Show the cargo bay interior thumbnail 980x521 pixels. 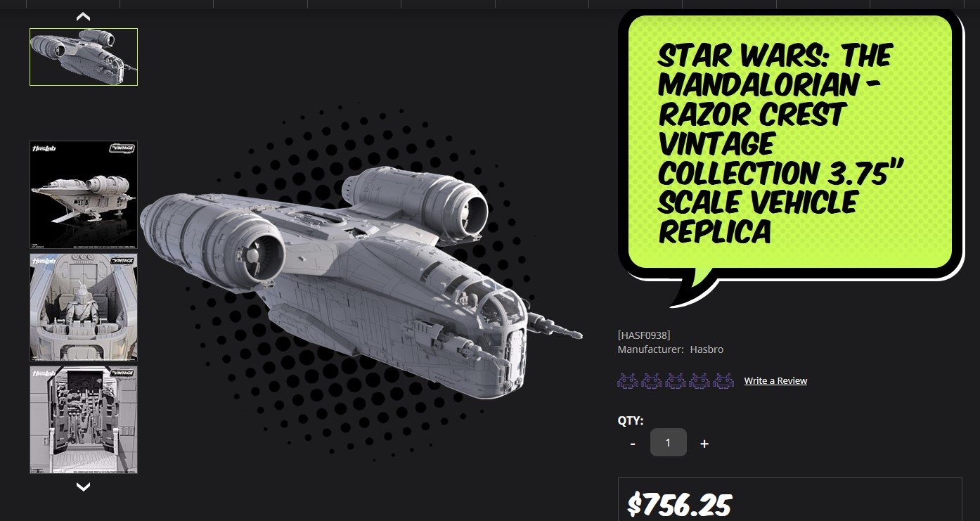coord(84,420)
